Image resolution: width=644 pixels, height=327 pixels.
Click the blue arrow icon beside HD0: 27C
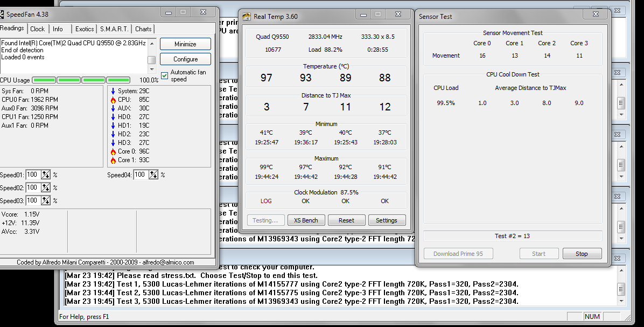(x=113, y=117)
